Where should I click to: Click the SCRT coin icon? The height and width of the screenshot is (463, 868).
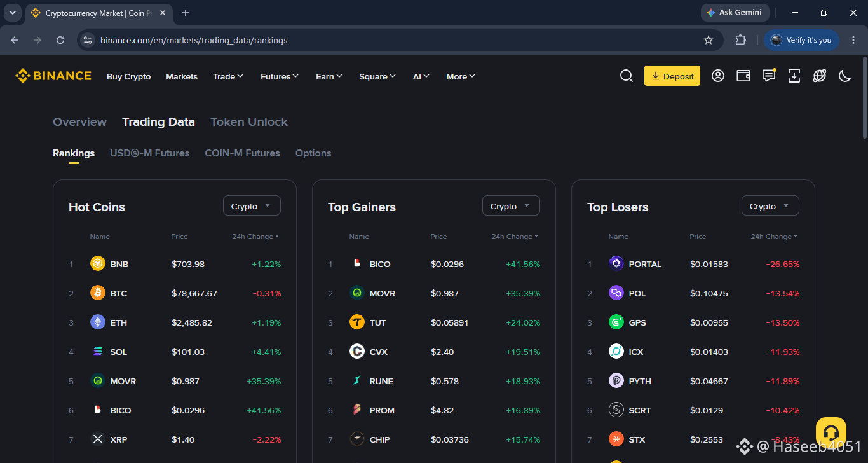[x=616, y=410]
